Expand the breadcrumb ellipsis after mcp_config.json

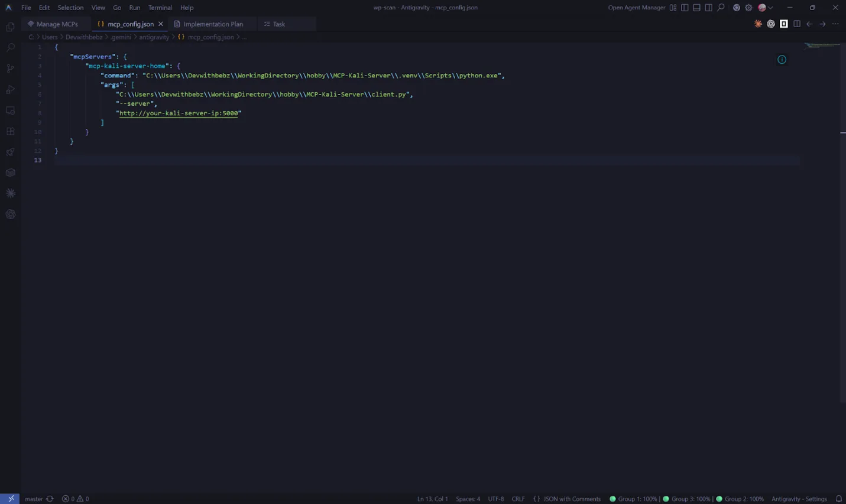tap(244, 37)
